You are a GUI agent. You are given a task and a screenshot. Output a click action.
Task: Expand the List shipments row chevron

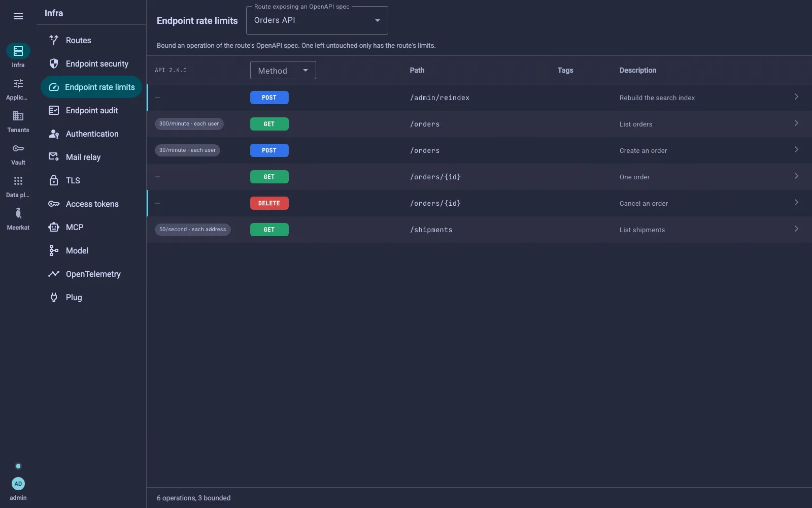point(796,229)
